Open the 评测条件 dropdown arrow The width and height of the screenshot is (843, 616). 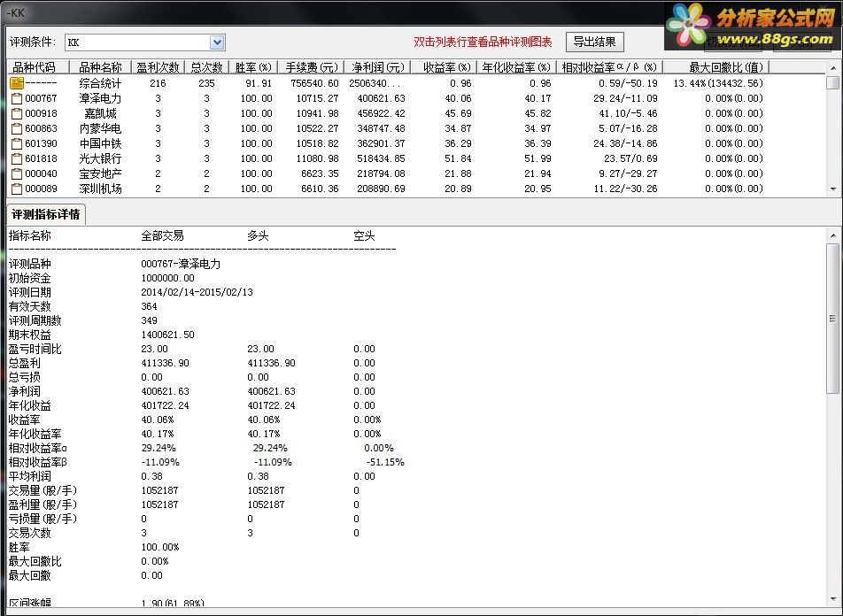tap(217, 42)
